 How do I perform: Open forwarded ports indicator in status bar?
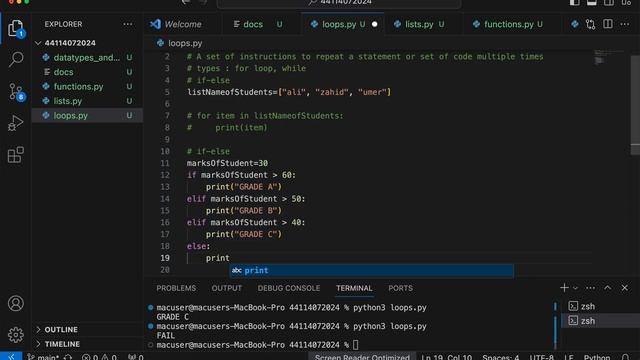pyautogui.click(x=136, y=357)
